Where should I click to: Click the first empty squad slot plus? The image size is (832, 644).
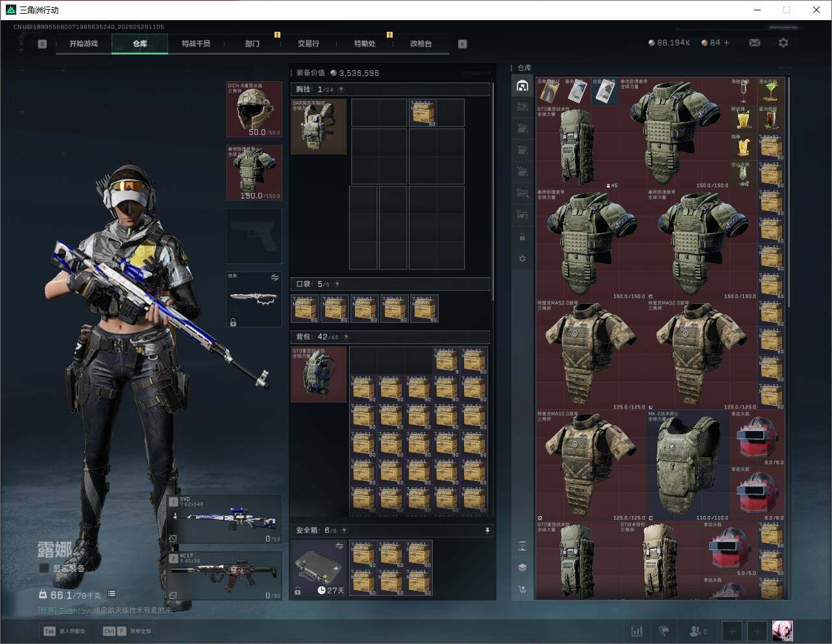(732, 631)
